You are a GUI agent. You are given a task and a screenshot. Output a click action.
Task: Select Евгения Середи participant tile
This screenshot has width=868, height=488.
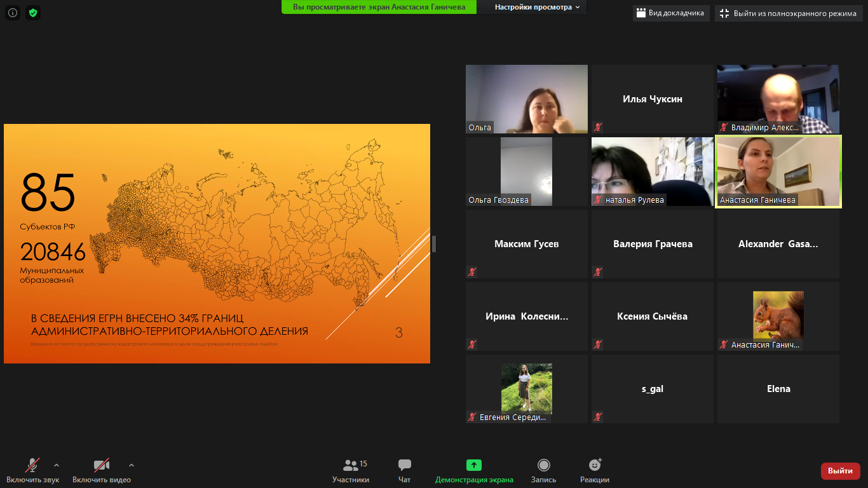point(527,389)
